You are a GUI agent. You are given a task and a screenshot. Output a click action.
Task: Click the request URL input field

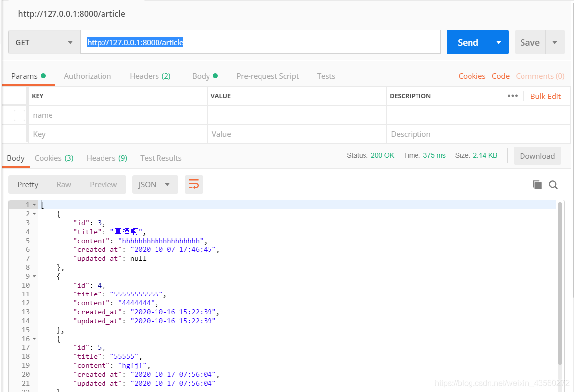261,42
